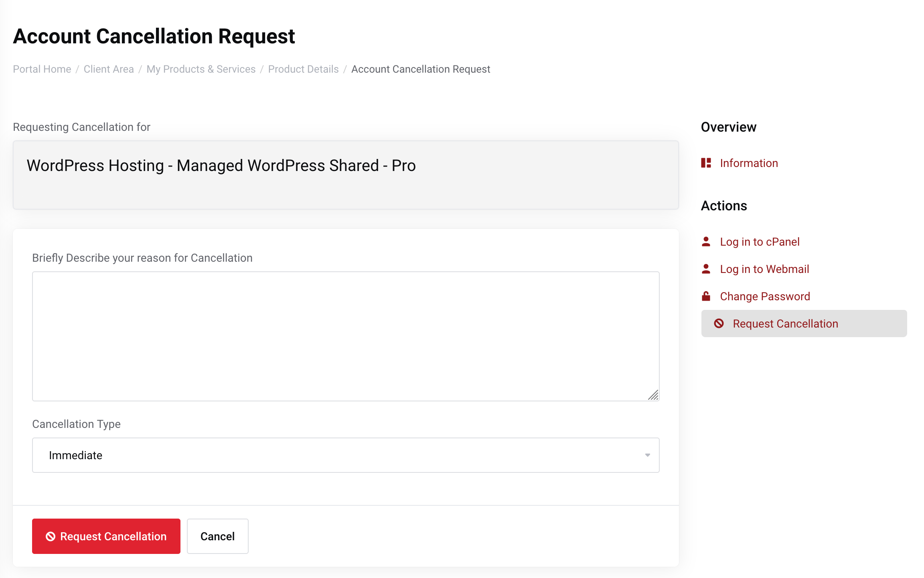Click the user icon beside Log in to Webmail
This screenshot has width=924, height=578.
pos(706,269)
